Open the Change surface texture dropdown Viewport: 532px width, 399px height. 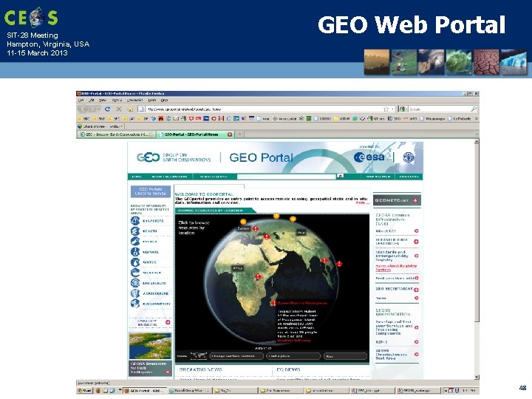[236, 356]
